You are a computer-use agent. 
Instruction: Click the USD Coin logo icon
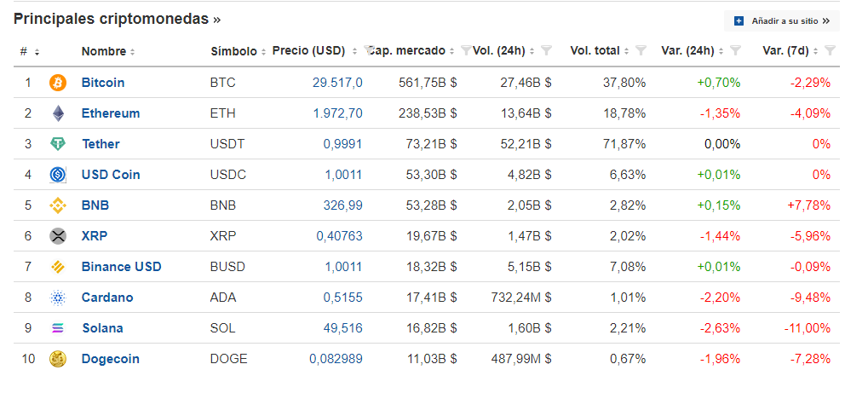point(58,175)
